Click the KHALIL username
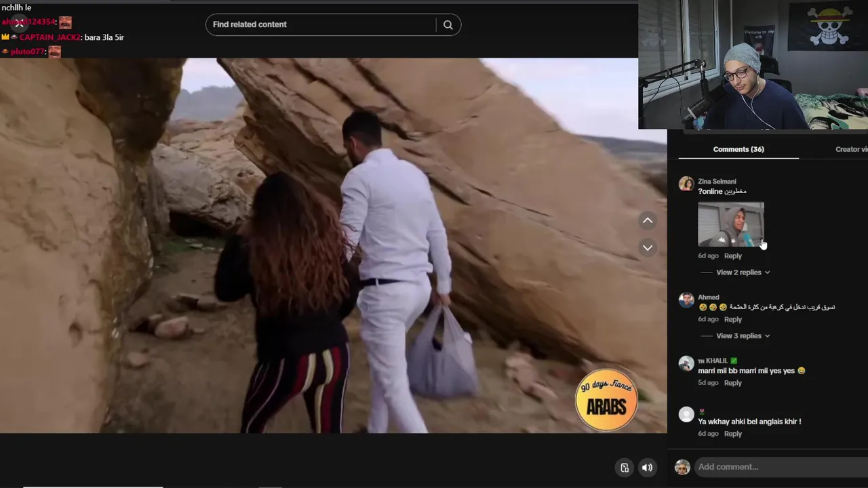Viewport: 868px width, 488px height. [x=717, y=361]
